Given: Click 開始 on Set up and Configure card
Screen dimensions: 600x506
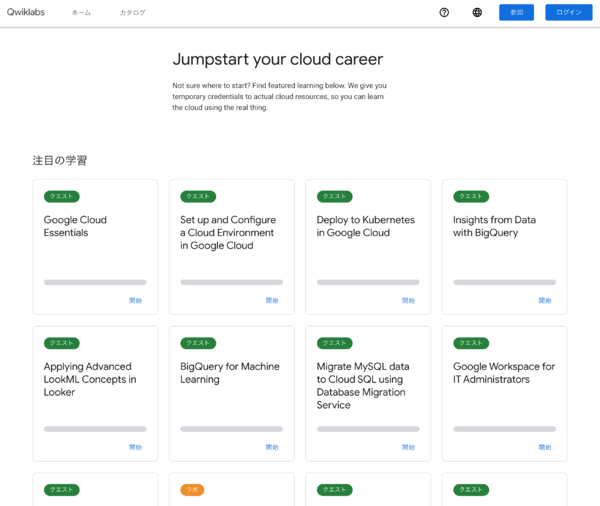Looking at the screenshot, I should [x=272, y=300].
